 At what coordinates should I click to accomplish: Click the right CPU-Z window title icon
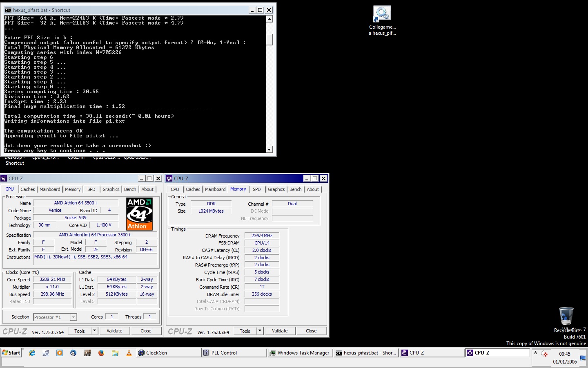[169, 178]
